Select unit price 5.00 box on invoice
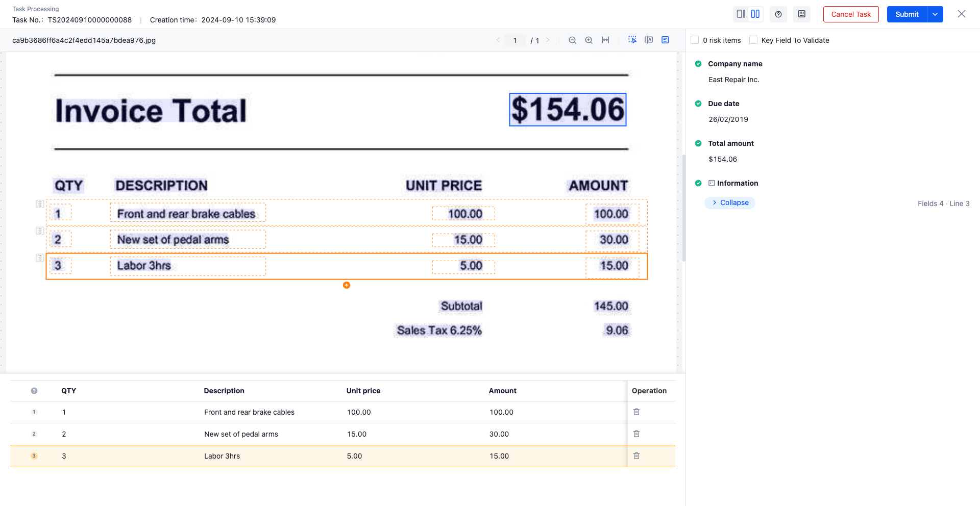Screen dimensions: 980x506 tap(463, 267)
